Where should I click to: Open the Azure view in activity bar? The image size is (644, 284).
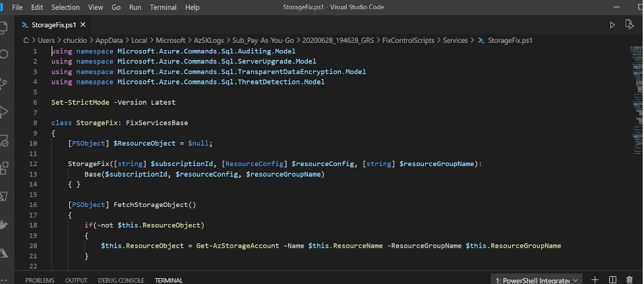3,253
